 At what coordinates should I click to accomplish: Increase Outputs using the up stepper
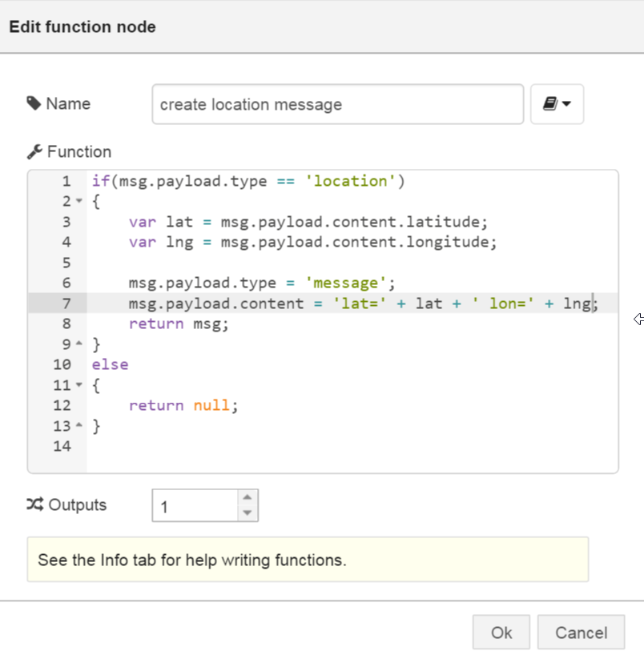tap(248, 497)
